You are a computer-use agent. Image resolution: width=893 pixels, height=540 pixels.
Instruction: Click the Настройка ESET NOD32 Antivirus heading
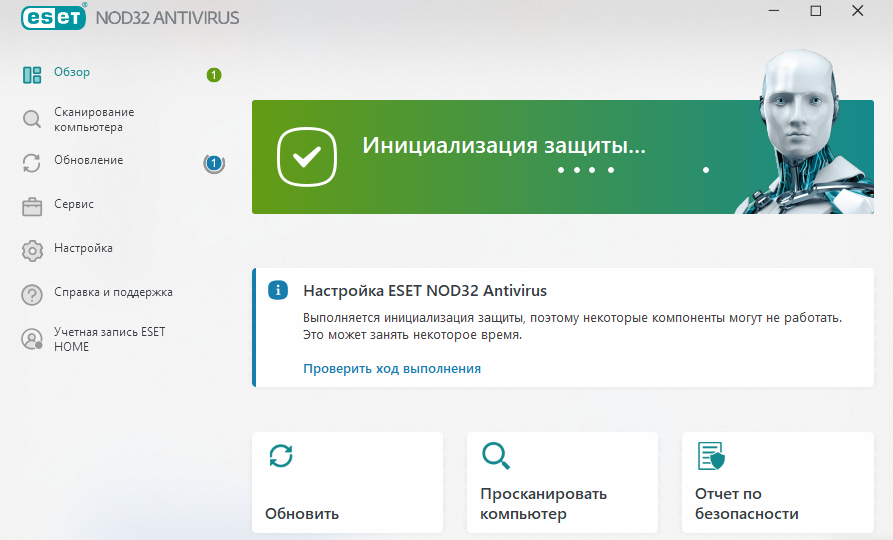425,291
